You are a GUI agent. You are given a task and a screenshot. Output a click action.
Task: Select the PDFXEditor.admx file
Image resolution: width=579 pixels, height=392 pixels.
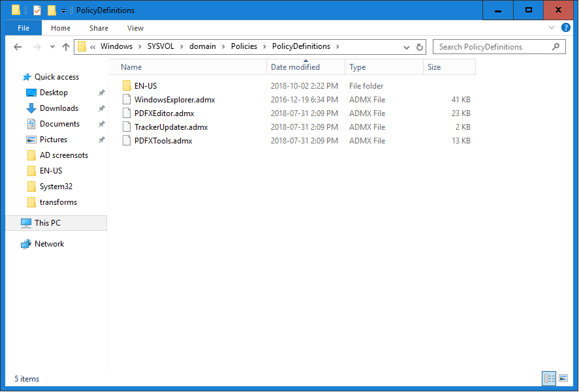[164, 113]
